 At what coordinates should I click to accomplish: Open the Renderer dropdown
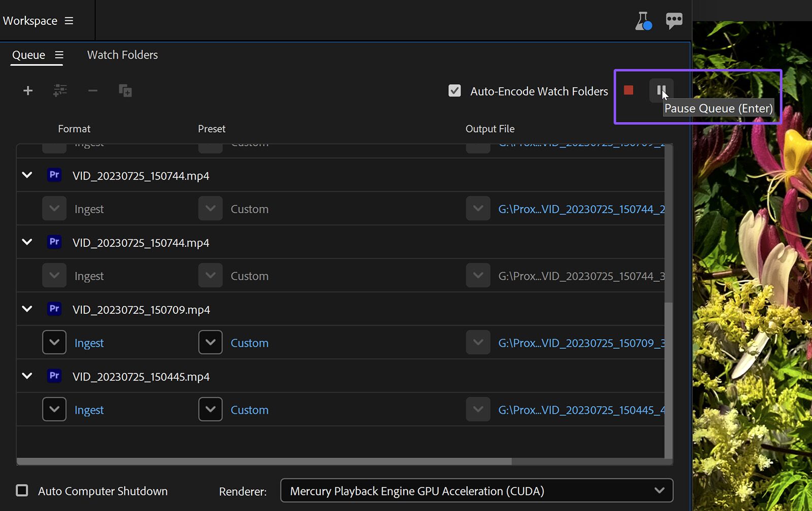click(477, 491)
